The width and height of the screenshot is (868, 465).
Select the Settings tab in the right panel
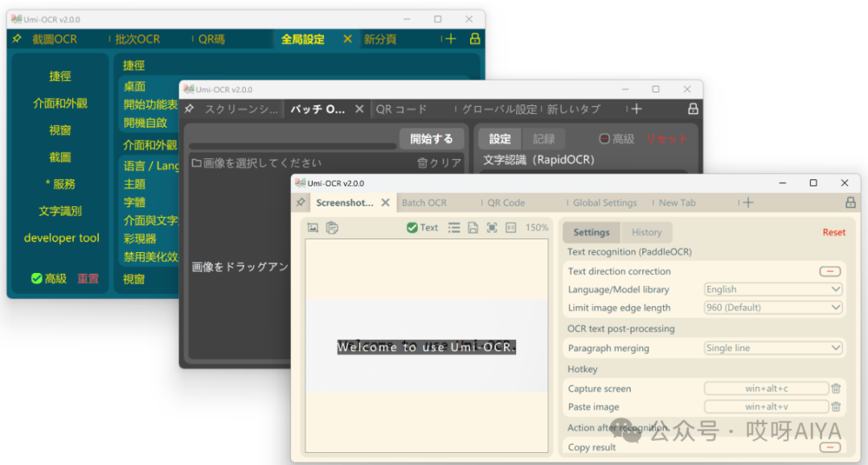tap(592, 232)
